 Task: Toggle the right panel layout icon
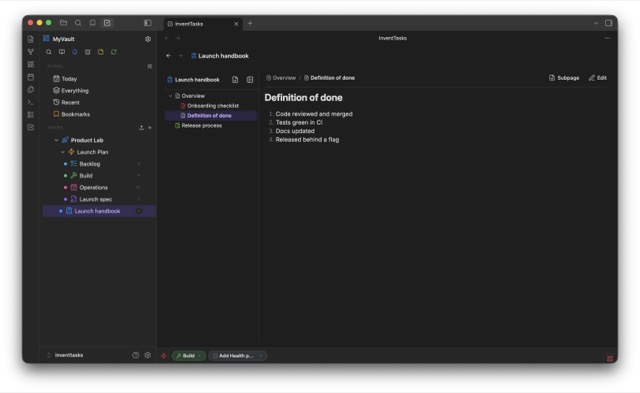coord(608,23)
